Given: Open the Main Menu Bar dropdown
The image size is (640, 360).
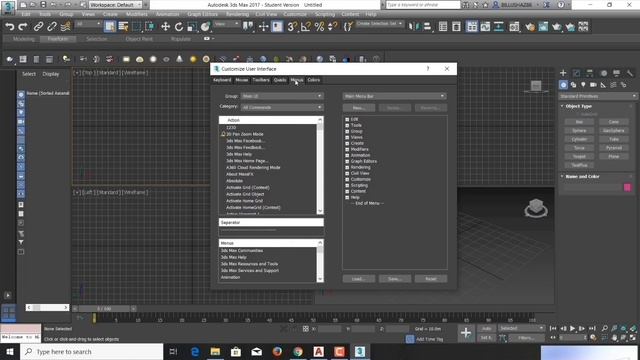Looking at the screenshot, I should 394,96.
